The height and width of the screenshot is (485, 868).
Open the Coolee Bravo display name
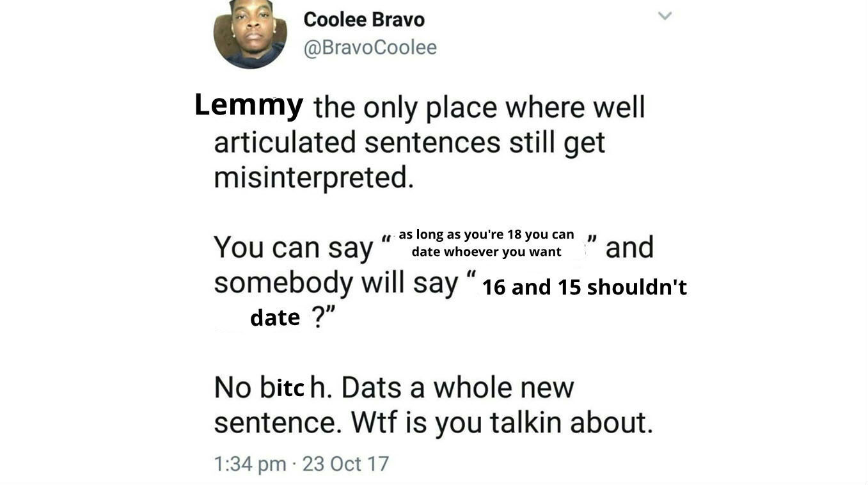[x=364, y=19]
